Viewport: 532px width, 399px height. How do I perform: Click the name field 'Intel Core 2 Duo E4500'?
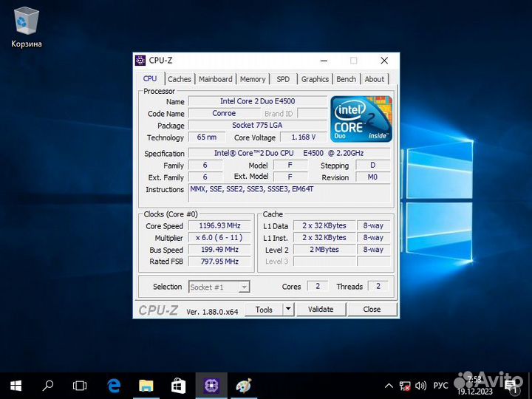pyautogui.click(x=258, y=101)
